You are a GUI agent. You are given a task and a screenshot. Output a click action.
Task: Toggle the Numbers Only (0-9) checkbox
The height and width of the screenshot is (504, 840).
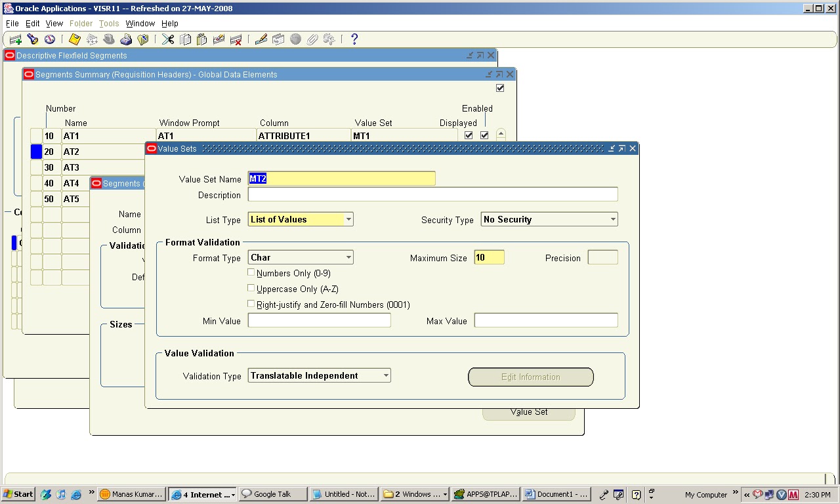click(251, 272)
